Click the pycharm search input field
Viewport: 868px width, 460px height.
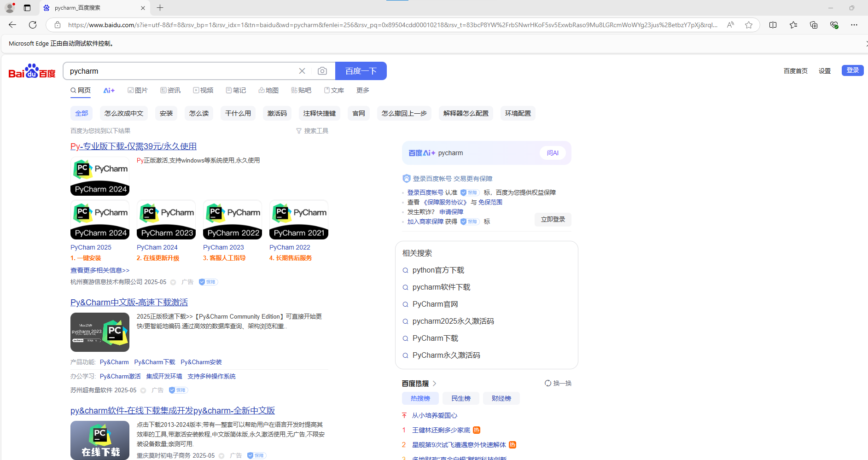click(x=182, y=71)
